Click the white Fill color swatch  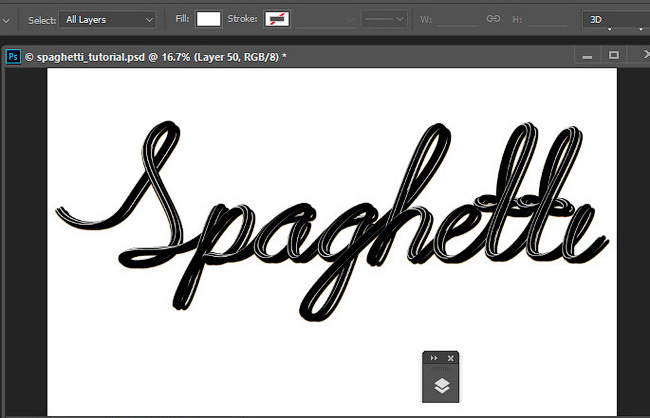click(208, 19)
